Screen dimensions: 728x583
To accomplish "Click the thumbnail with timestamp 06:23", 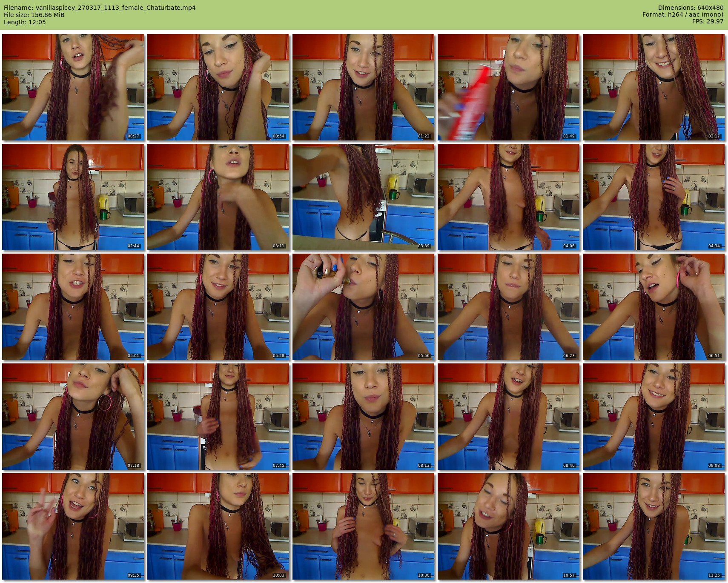I will pyautogui.click(x=509, y=307).
